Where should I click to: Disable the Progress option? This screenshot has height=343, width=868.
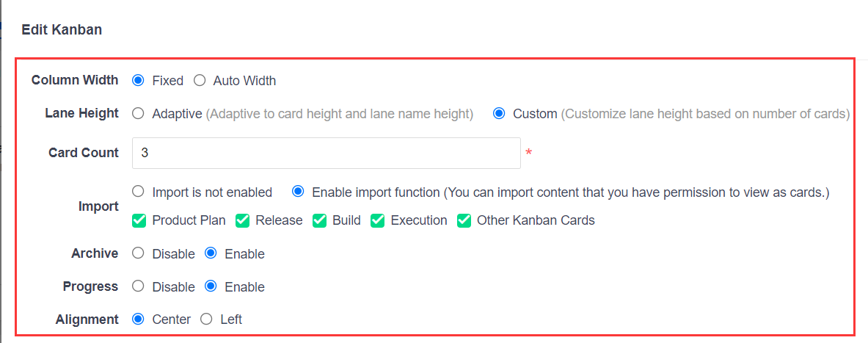click(138, 286)
